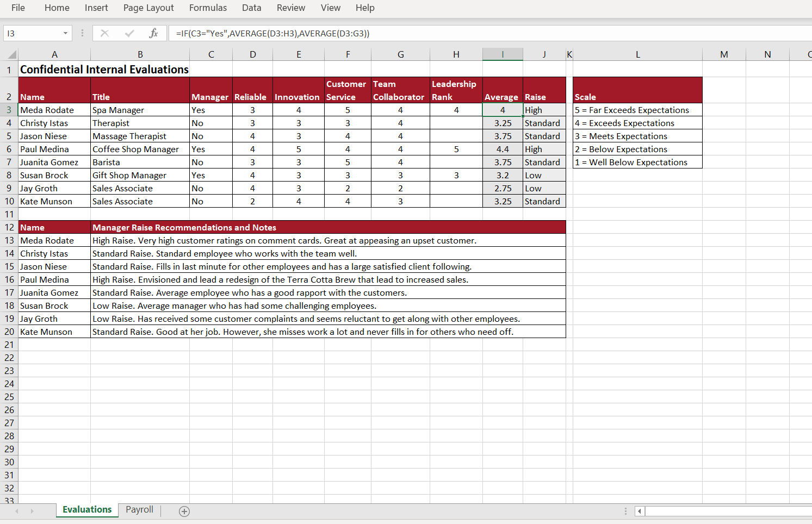Switch to the Payroll sheet tab

140,510
